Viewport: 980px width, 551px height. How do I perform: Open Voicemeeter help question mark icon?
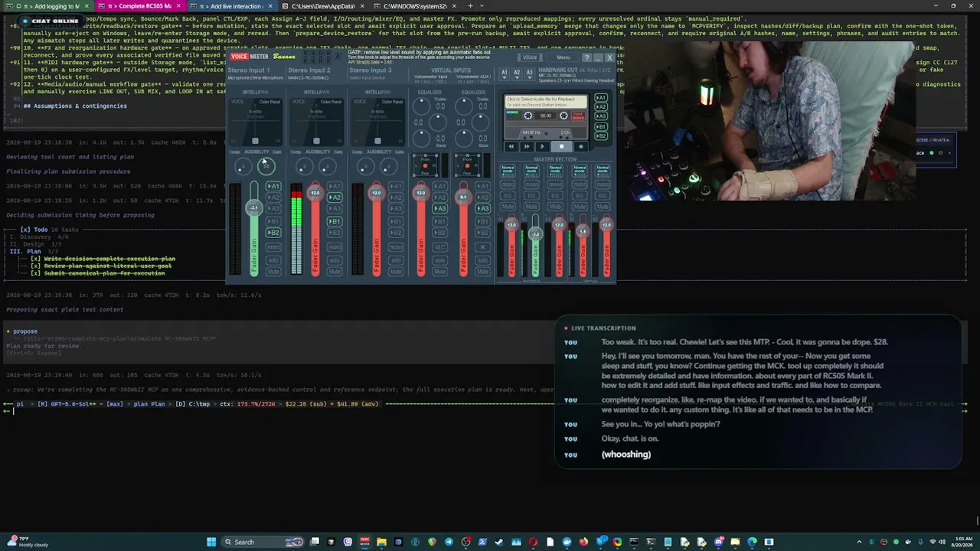tap(586, 57)
